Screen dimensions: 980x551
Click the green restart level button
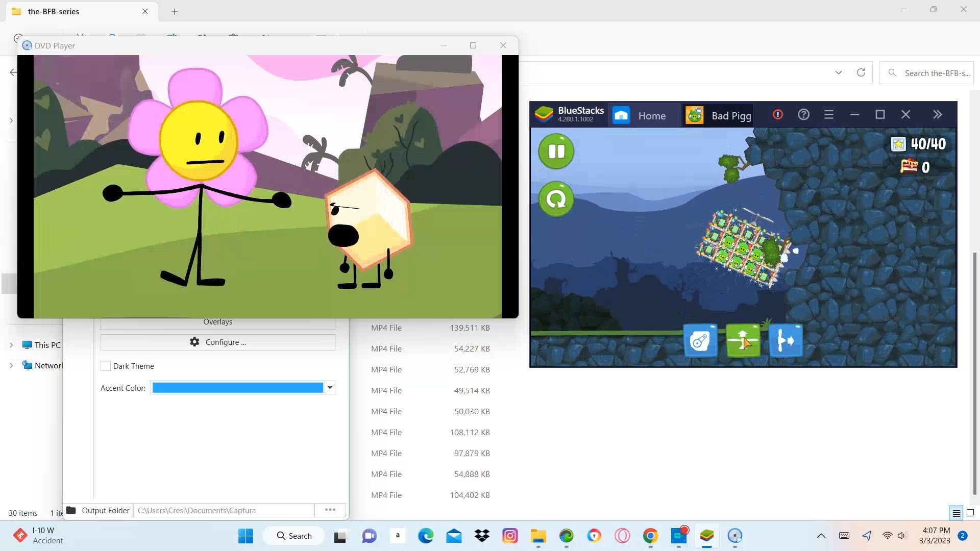556,199
